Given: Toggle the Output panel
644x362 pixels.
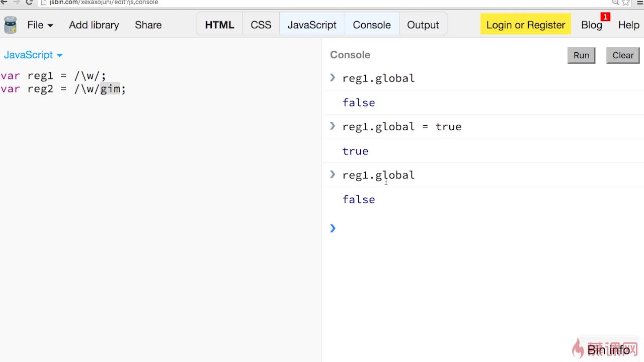Looking at the screenshot, I should [x=423, y=25].
